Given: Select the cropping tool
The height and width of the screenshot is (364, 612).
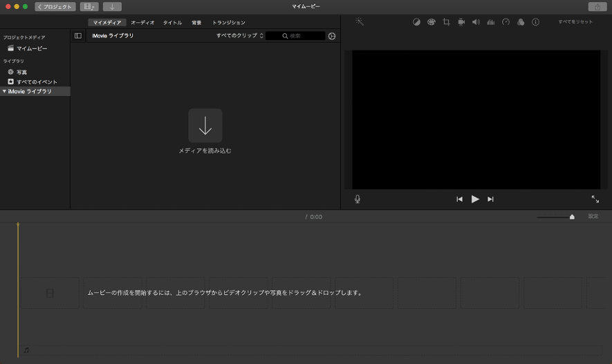Looking at the screenshot, I should click(x=446, y=22).
